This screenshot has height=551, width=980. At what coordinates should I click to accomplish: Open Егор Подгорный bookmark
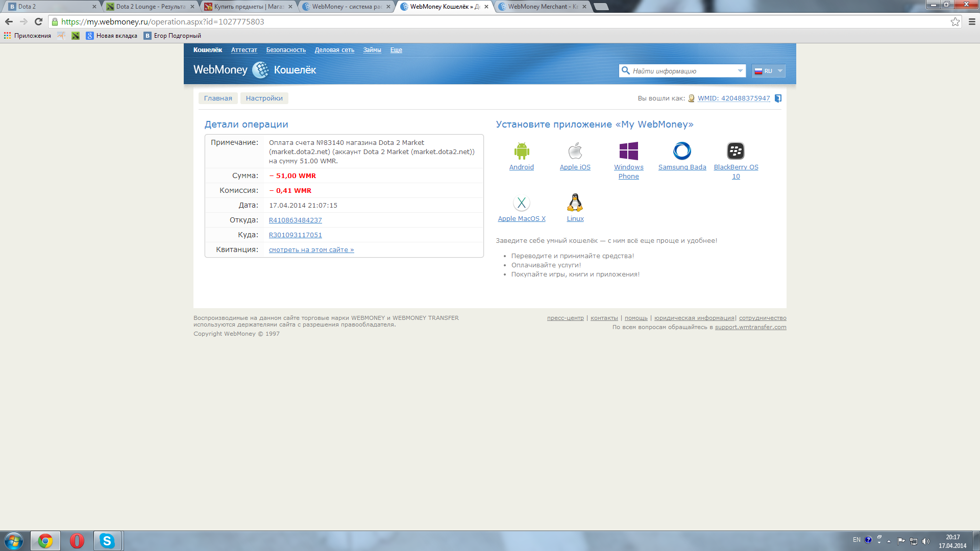pyautogui.click(x=173, y=36)
